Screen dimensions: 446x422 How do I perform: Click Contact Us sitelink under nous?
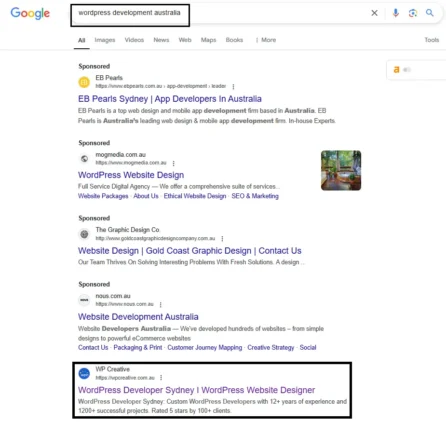click(x=93, y=347)
